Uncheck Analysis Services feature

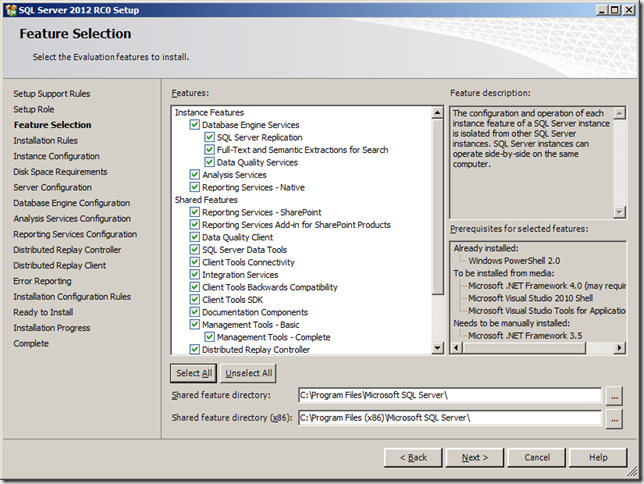195,175
